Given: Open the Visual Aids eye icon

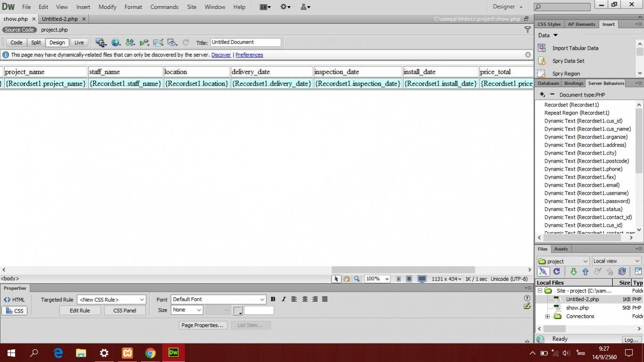Looking at the screenshot, I should pyautogui.click(x=173, y=42).
